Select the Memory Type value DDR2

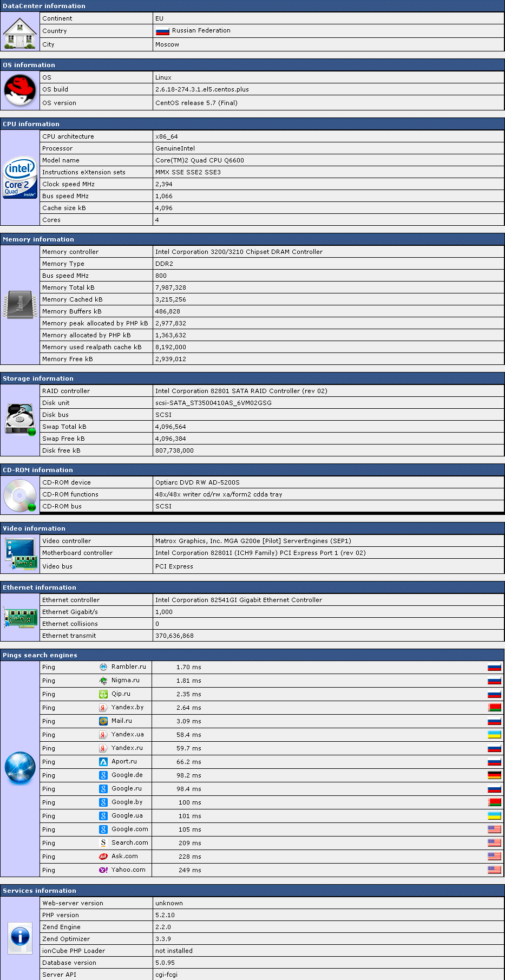point(164,264)
